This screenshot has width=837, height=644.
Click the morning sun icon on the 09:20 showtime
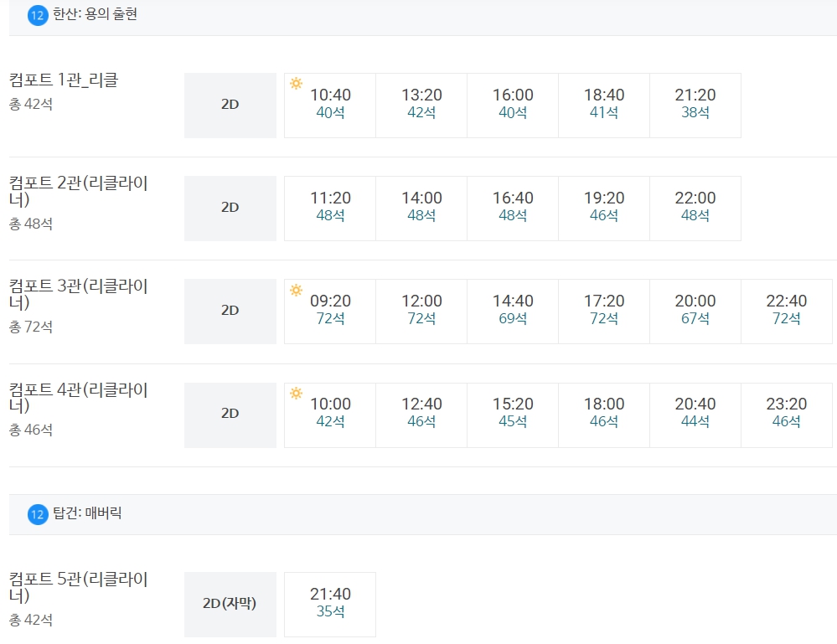click(296, 290)
